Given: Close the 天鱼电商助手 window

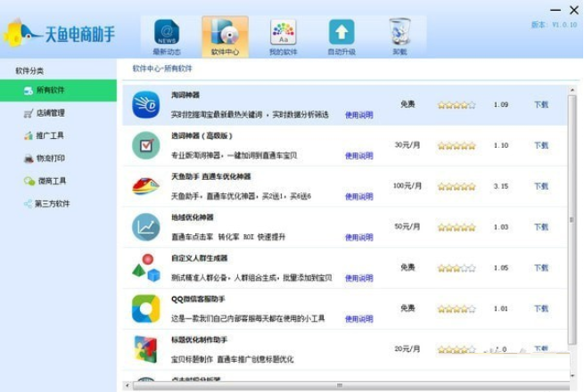Looking at the screenshot, I should pyautogui.click(x=574, y=10).
